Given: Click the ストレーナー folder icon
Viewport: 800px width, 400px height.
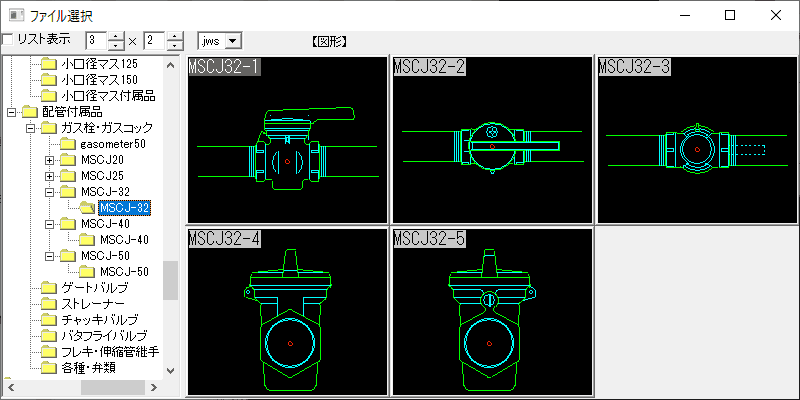Looking at the screenshot, I should 49,304.
